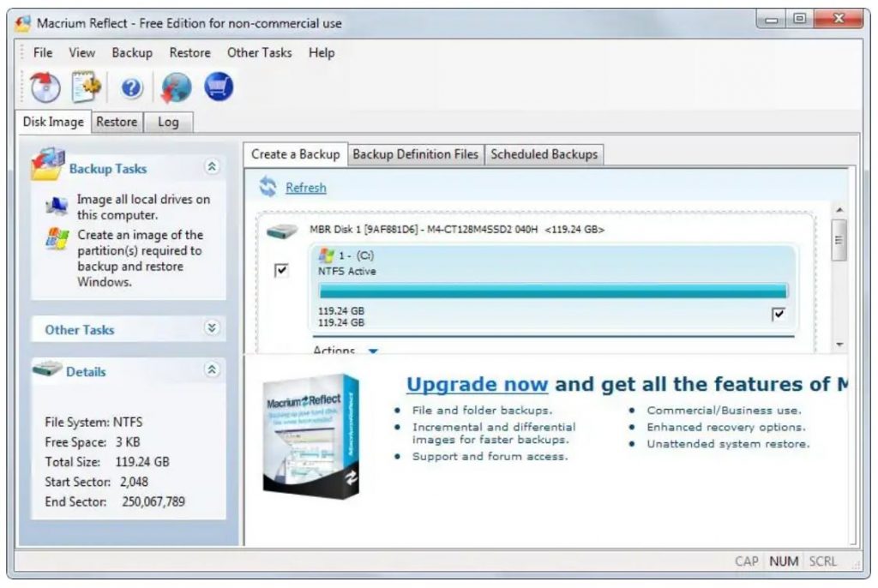Click the shopping cart purchase icon
This screenshot has height=588, width=878.
219,87
